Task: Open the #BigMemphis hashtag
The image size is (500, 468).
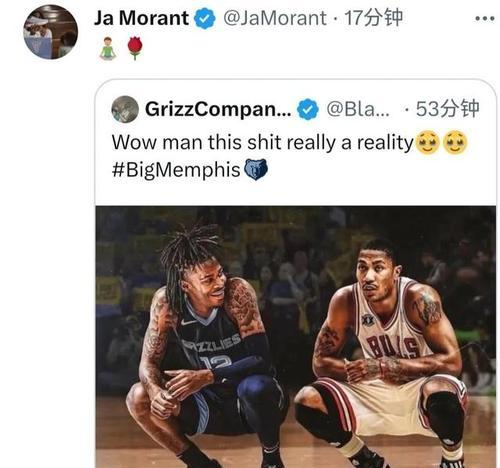Action: (176, 170)
